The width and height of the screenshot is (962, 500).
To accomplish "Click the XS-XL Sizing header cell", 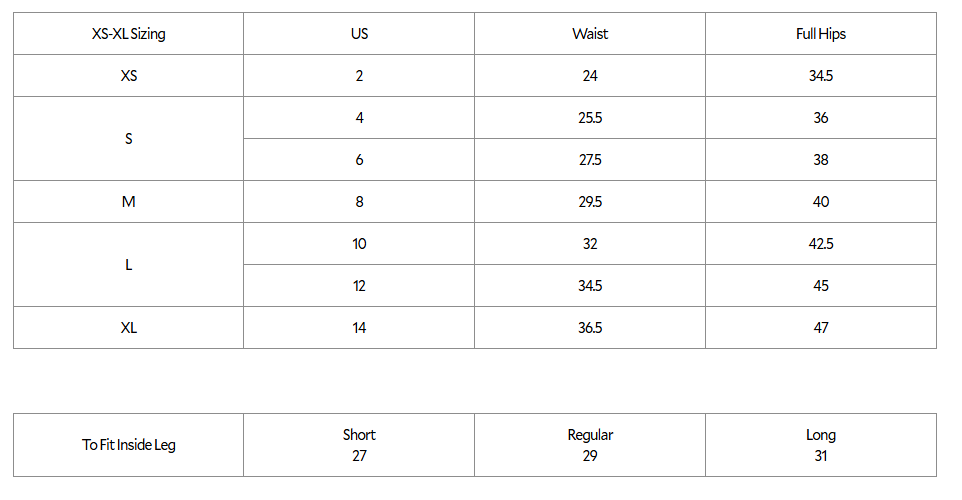I will pos(128,34).
